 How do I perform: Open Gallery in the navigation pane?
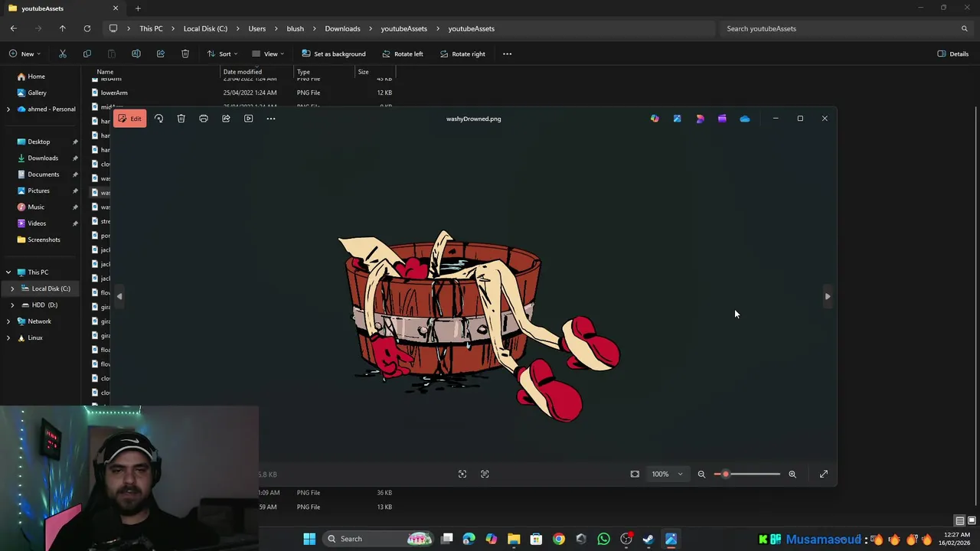[37, 93]
